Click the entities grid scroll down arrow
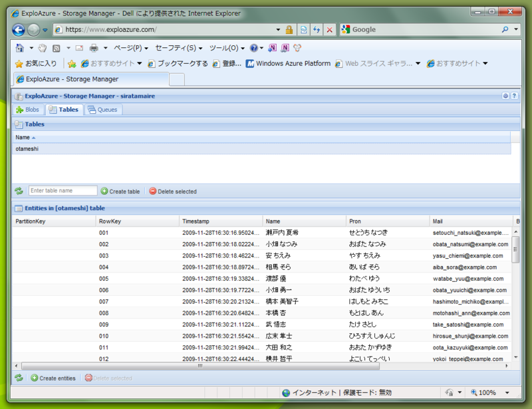The image size is (532, 409). pyautogui.click(x=516, y=357)
